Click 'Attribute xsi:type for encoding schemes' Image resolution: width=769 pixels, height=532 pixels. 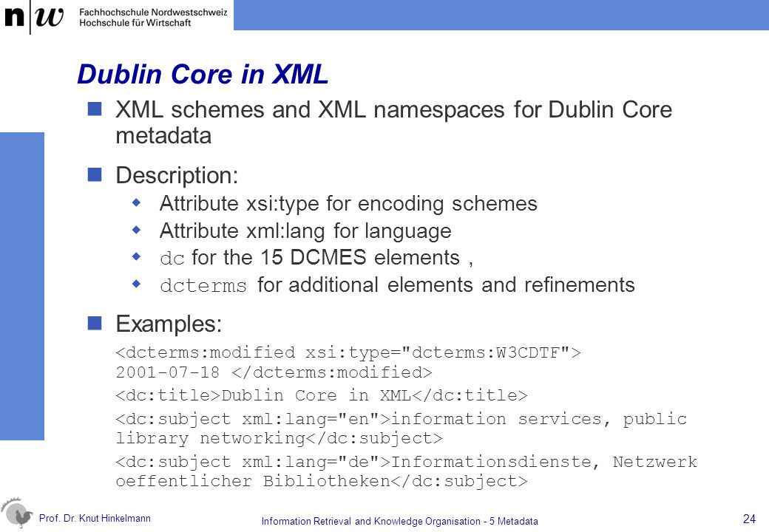(x=348, y=204)
